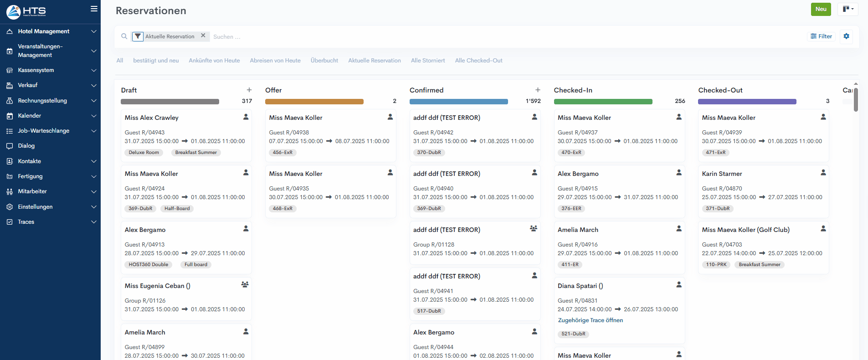The height and width of the screenshot is (360, 868).
Task: Open the Filter button
Action: click(821, 36)
